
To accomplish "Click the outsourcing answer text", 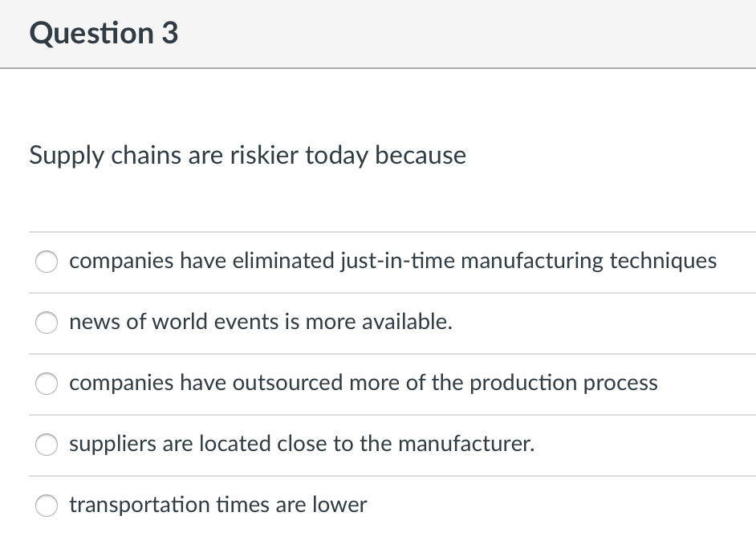I will pos(364,384).
